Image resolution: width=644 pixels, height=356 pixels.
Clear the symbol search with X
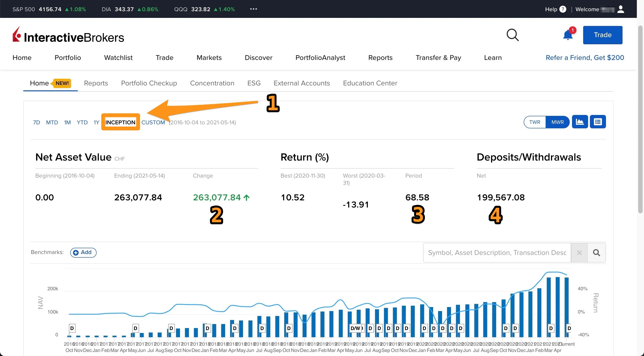(x=579, y=252)
